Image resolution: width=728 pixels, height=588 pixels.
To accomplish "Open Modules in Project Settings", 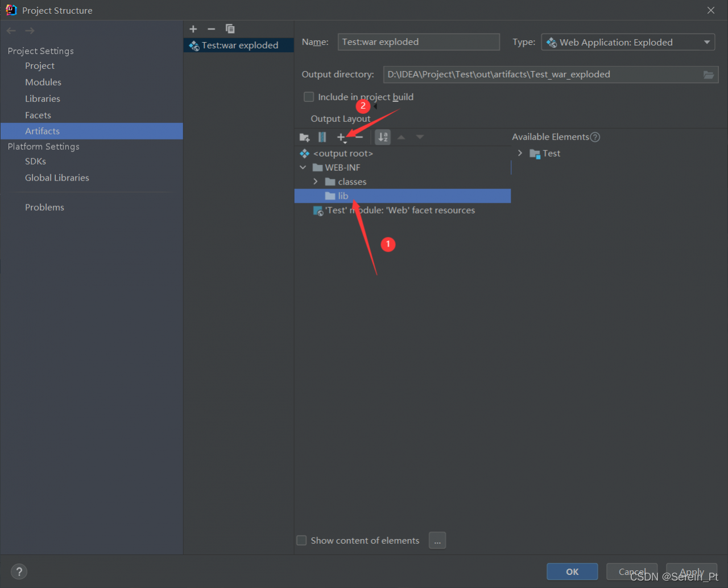I will click(x=43, y=82).
